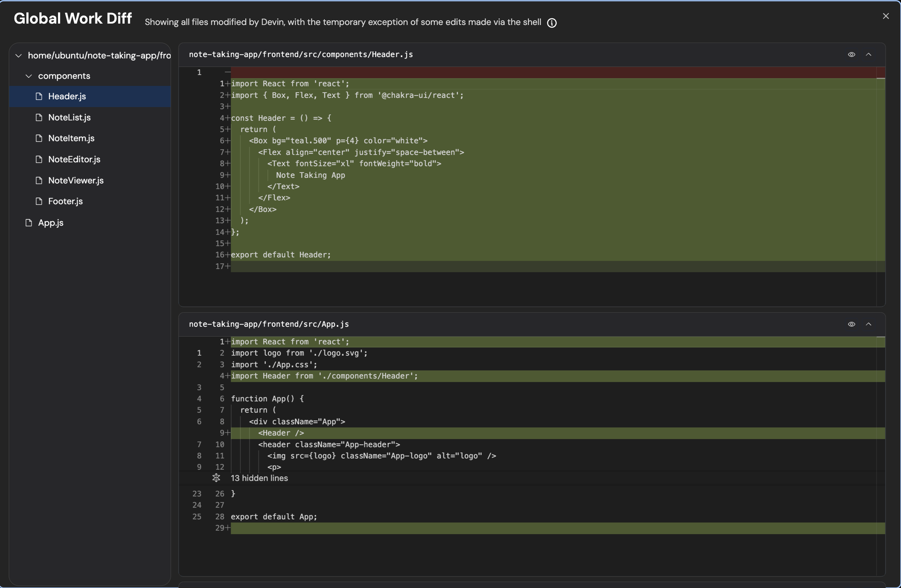Screen dimensions: 901x588
Task: Click the Header.js diff minimap scrollbar
Action: click(881, 186)
